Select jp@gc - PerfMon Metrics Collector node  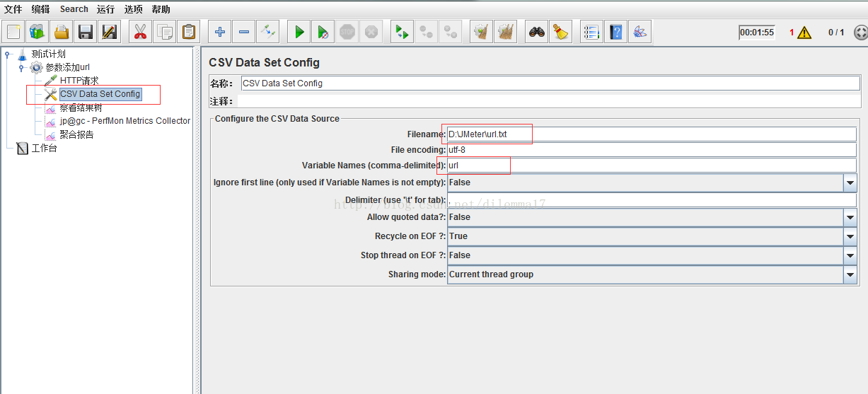point(125,121)
